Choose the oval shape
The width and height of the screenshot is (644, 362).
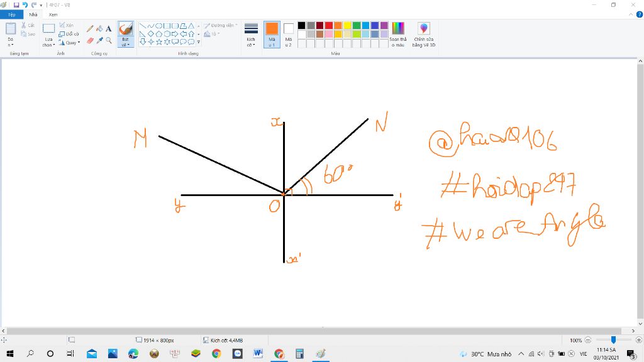(x=159, y=26)
